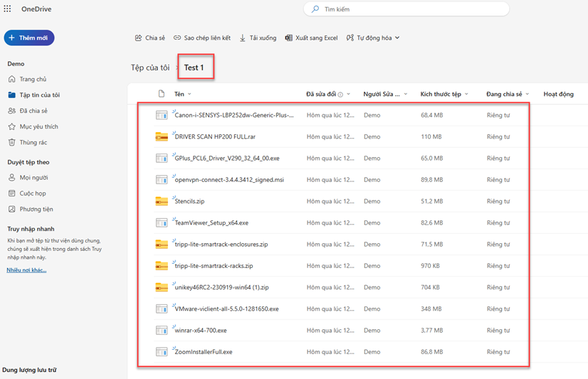Click the Sao chép liên kết link icon

pyautogui.click(x=177, y=38)
